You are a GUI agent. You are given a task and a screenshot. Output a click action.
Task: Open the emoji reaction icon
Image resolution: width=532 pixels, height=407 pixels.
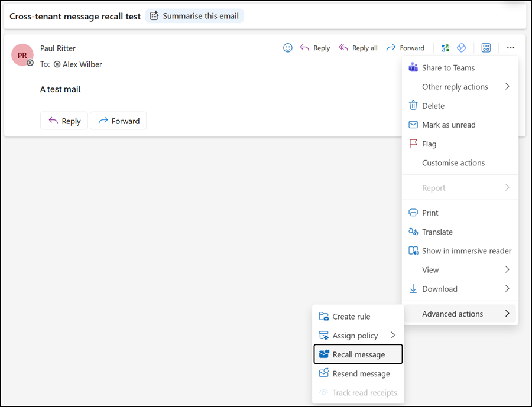[288, 48]
